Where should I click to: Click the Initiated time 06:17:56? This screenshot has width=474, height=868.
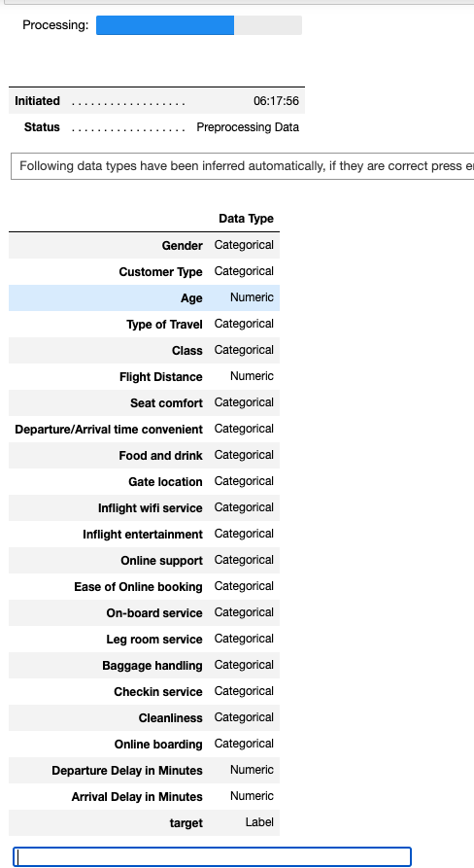pyautogui.click(x=276, y=101)
